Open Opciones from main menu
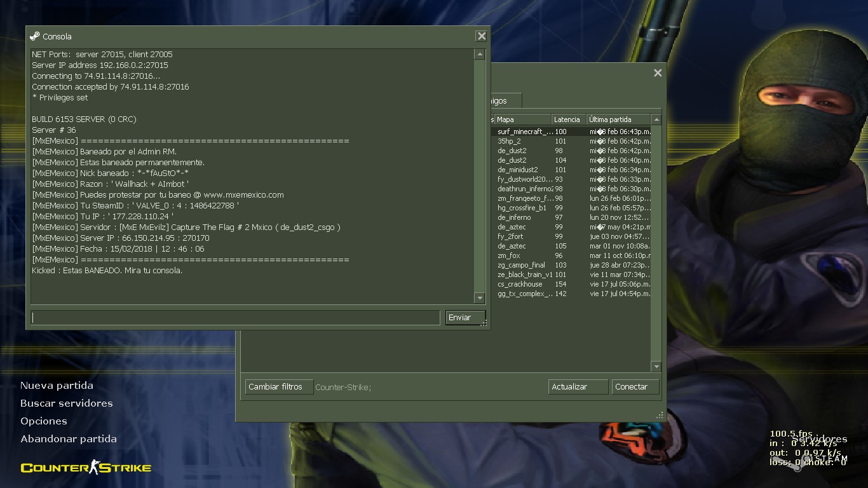 tap(44, 421)
